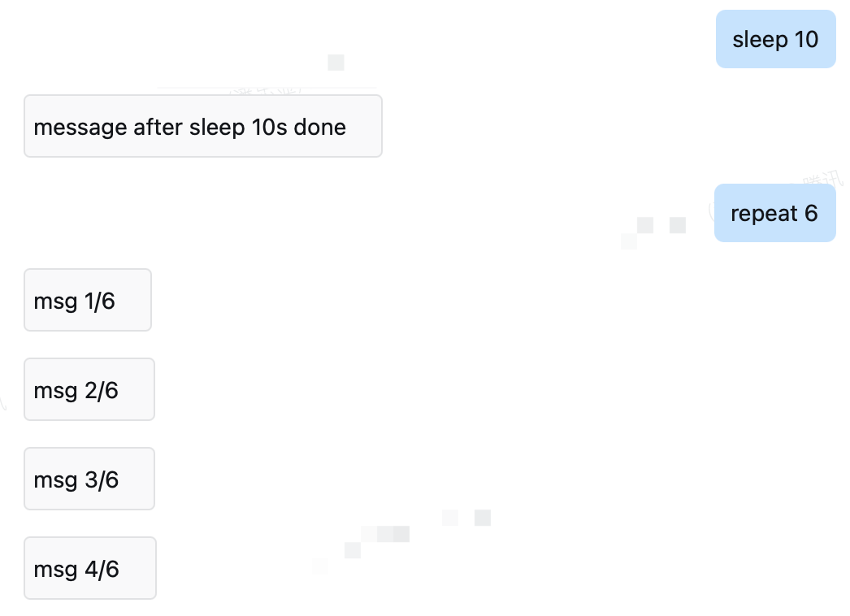Select the 'repeat 6' sent message bubble

point(774,213)
